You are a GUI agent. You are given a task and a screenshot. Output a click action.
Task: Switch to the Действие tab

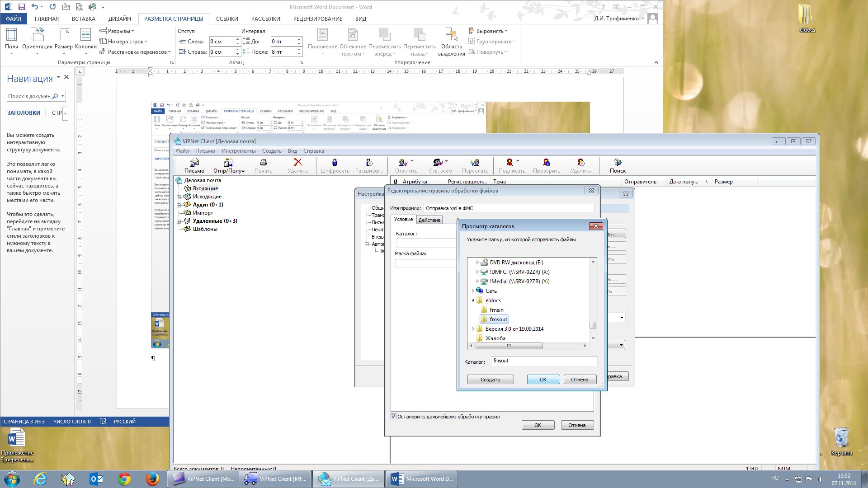point(429,220)
